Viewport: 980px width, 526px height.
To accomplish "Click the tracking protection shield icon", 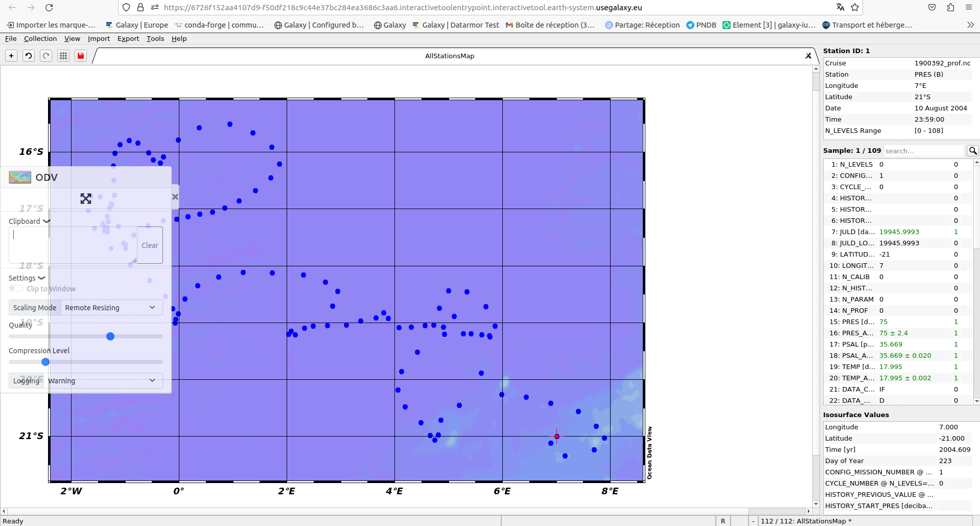I will [126, 8].
